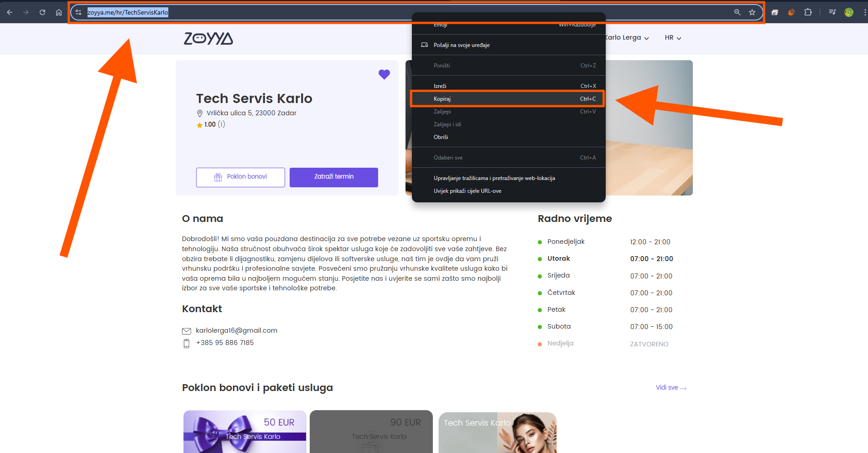
Task: Follow the Vidi sve link
Action: click(670, 388)
